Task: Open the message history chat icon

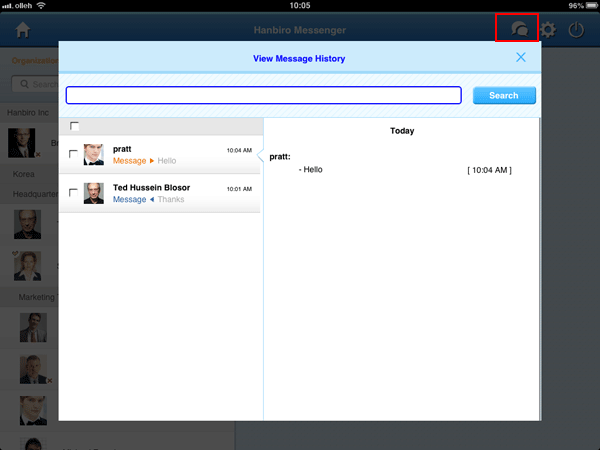Action: pos(519,30)
